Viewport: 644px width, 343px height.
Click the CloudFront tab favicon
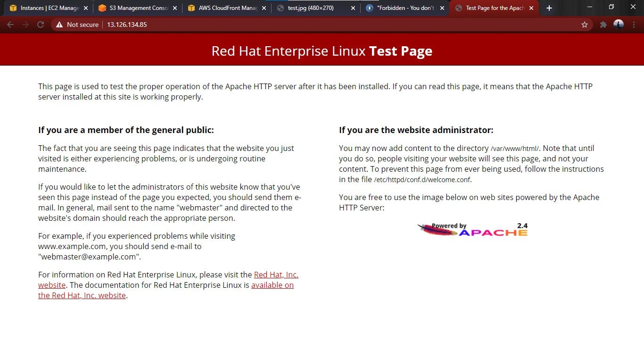191,8
